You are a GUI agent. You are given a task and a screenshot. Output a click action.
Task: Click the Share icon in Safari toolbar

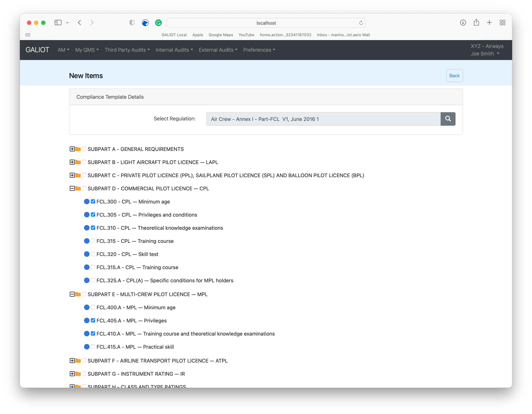[x=476, y=22]
